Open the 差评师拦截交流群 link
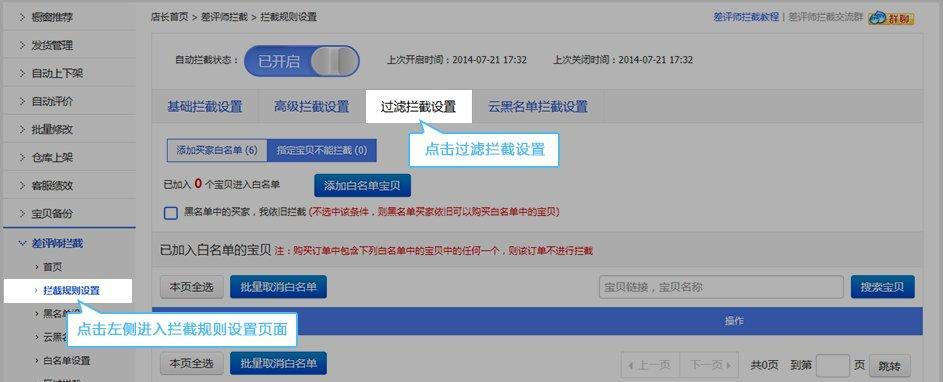 tap(826, 17)
